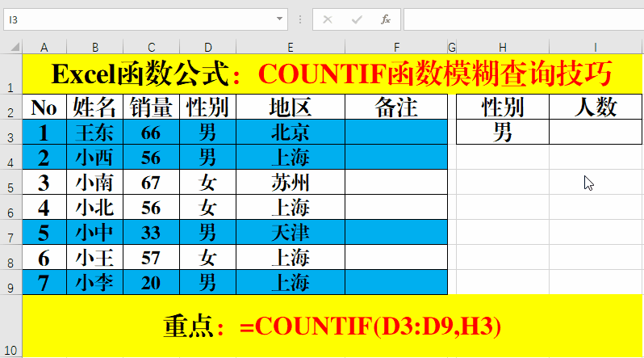Click the confirm checkmark icon in formula bar
Viewport: 644px width, 358px height.
point(357,19)
